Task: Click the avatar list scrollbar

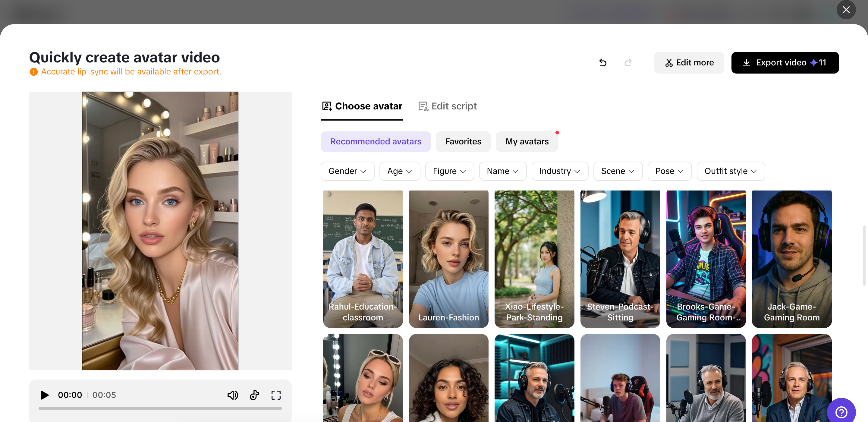Action: [864, 256]
